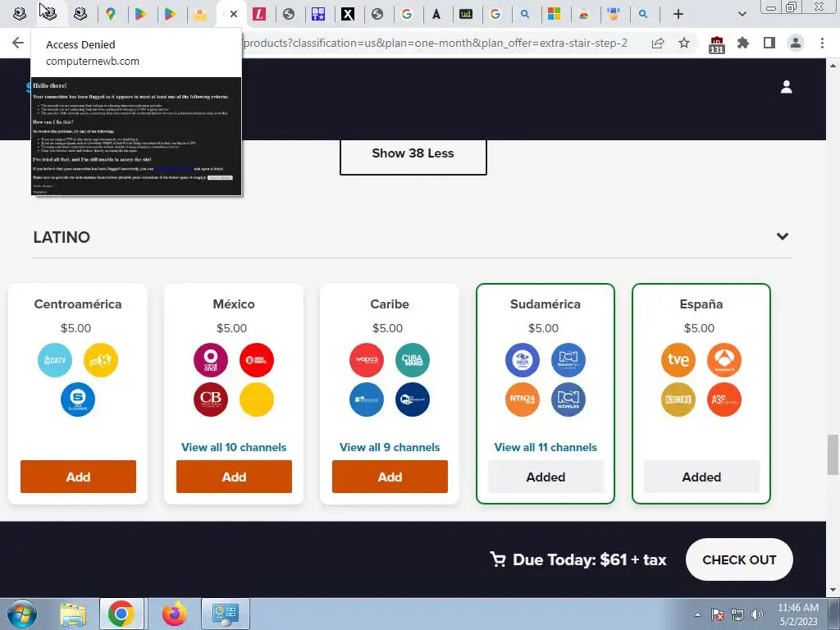Open the 'ud' icon tab

click(466, 14)
